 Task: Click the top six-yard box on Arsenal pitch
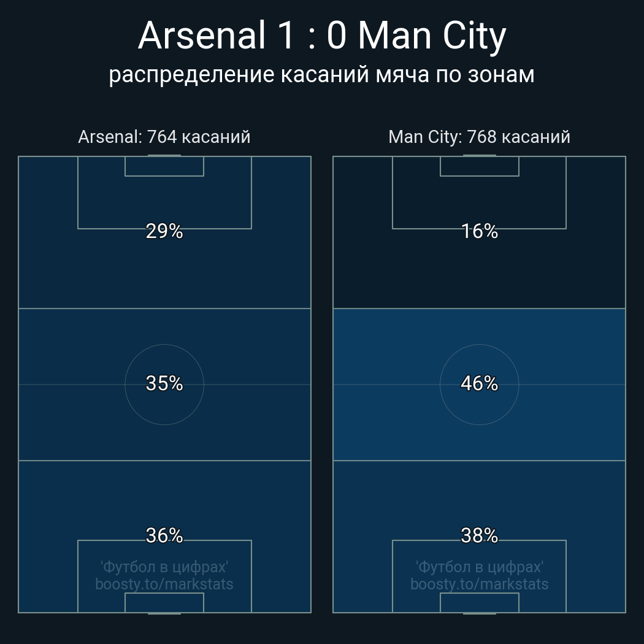pos(164,166)
